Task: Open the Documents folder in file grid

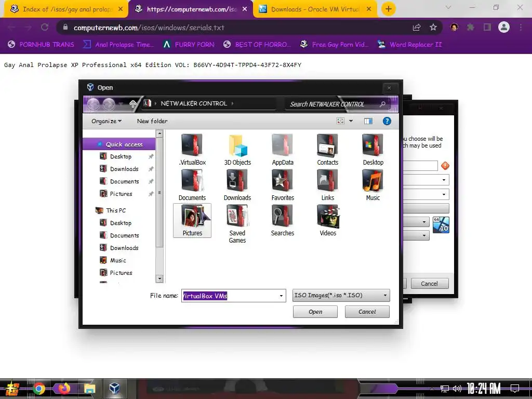Action: [x=192, y=185]
